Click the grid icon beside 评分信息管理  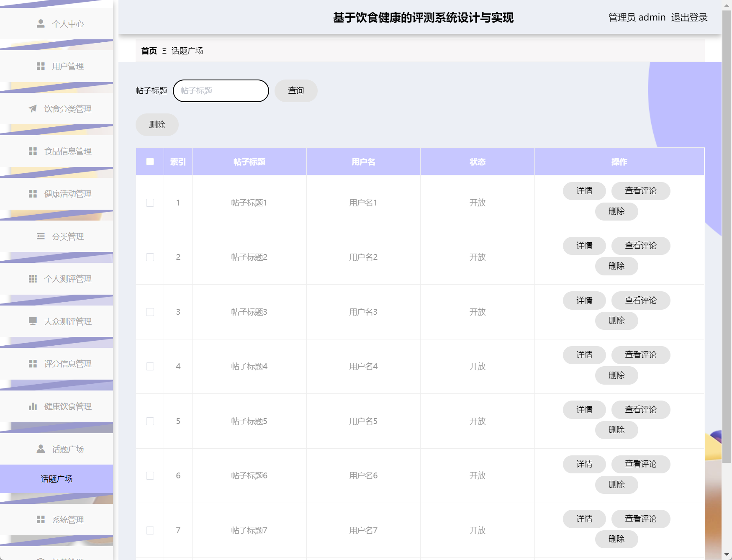(x=33, y=364)
